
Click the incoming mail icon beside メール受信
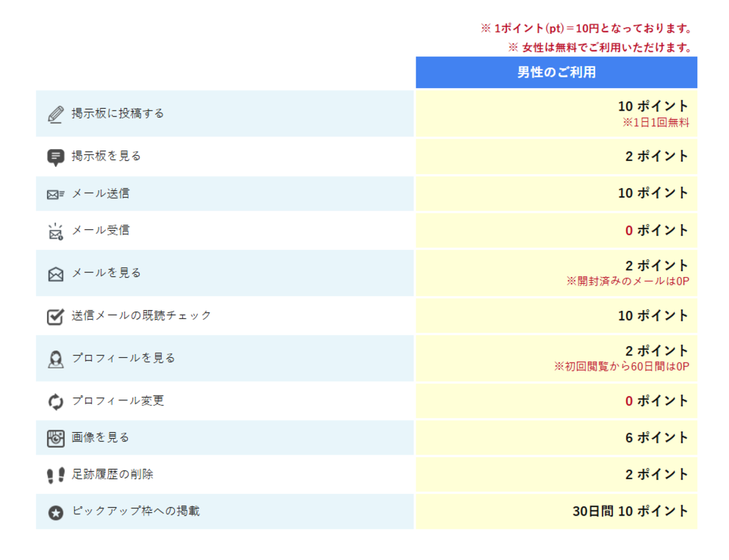click(56, 231)
